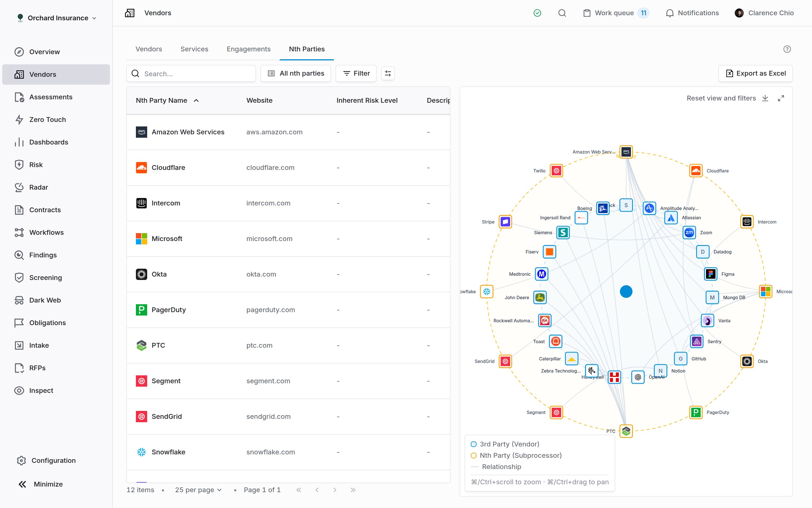Open Configuration in the sidebar

click(54, 460)
